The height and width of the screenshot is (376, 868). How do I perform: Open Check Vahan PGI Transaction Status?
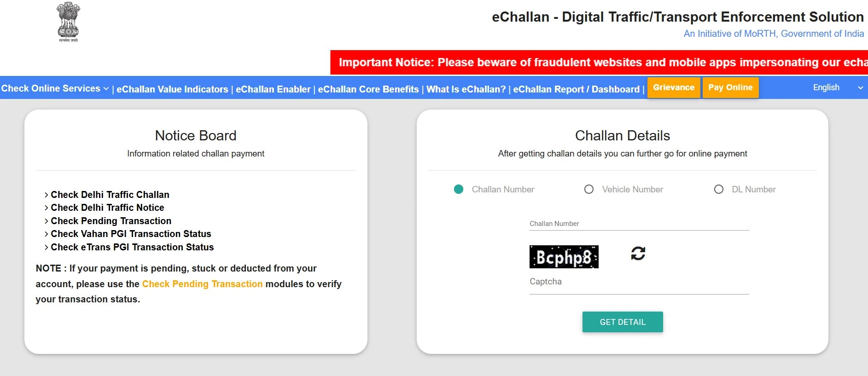(x=131, y=234)
